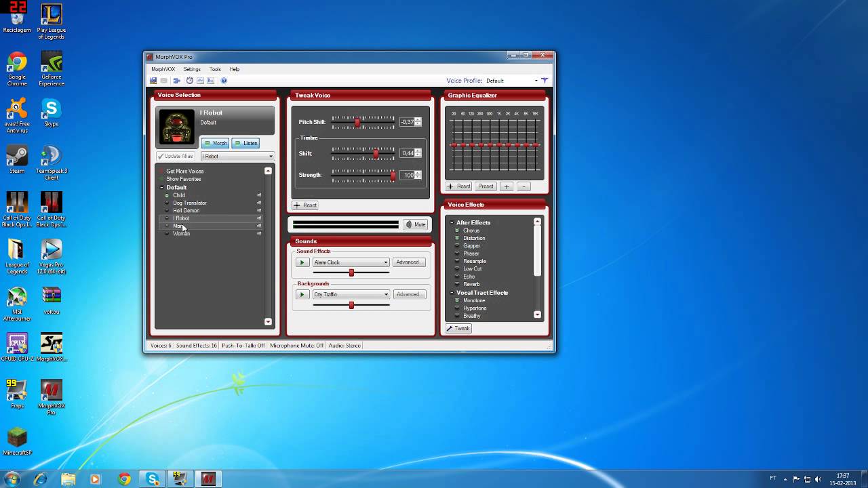Click the I Robot voice avatar picture

pos(176,127)
